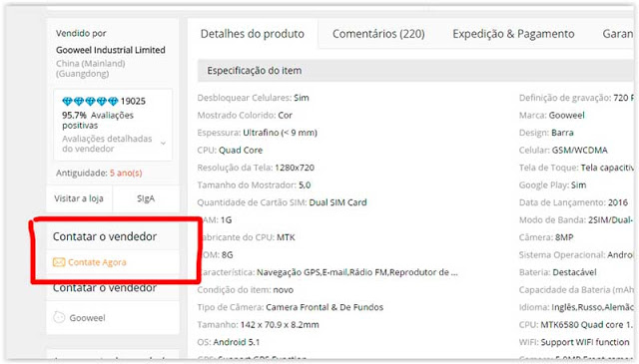Click Espessura: Ultrafino (< 9 mm) row
This screenshot has width=639, height=364.
tap(258, 133)
